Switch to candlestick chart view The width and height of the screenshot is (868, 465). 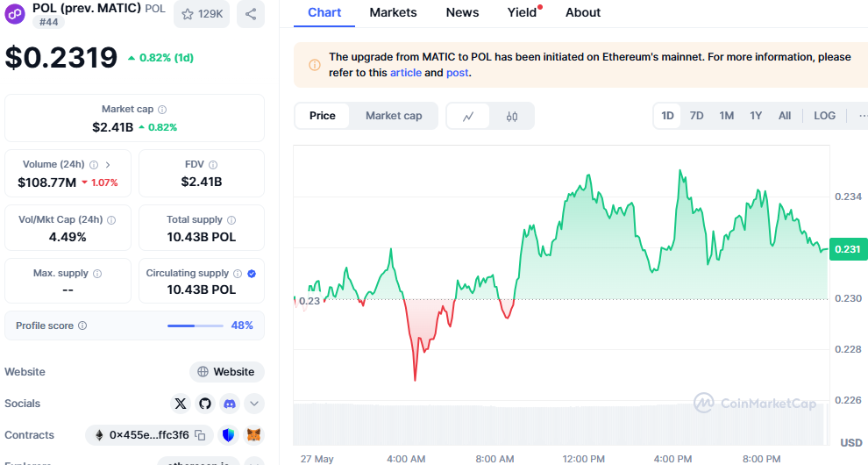tap(512, 116)
